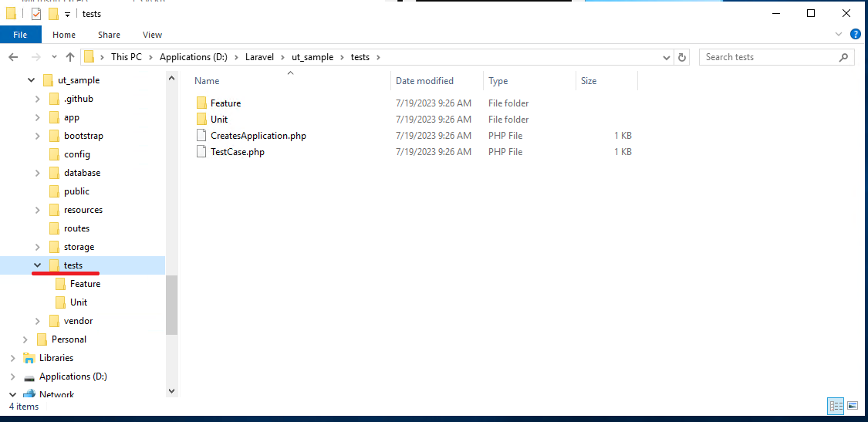
Task: Click into the Search tests field
Action: tap(769, 57)
